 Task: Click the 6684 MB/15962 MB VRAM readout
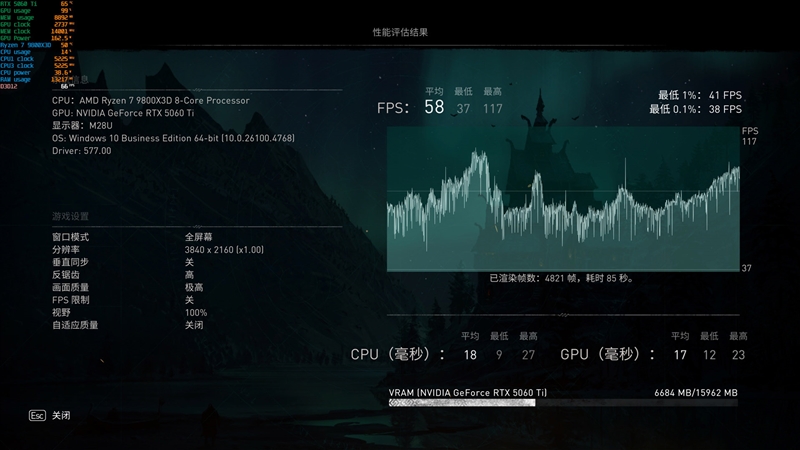pos(696,393)
